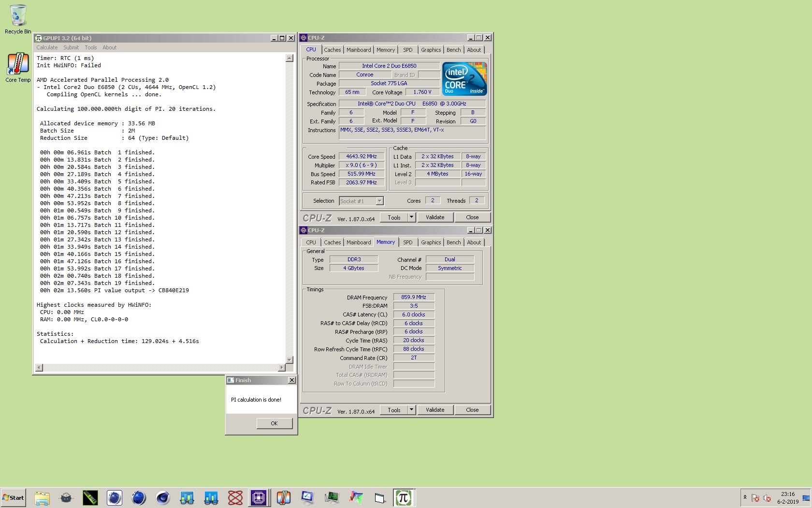812x508 pixels.
Task: Click the gray cat-face taskbar icon
Action: pos(66,497)
